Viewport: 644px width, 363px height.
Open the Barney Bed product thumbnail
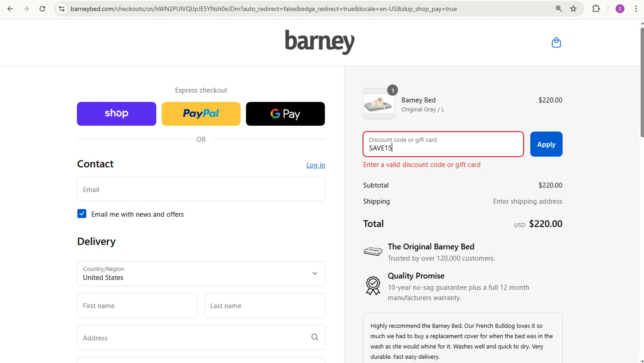click(379, 104)
